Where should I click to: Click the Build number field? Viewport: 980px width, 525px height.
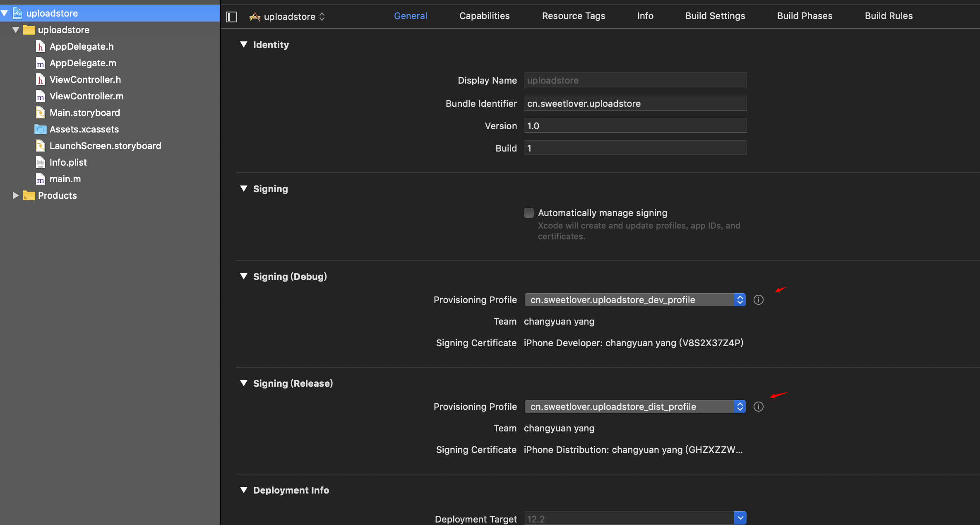click(635, 148)
